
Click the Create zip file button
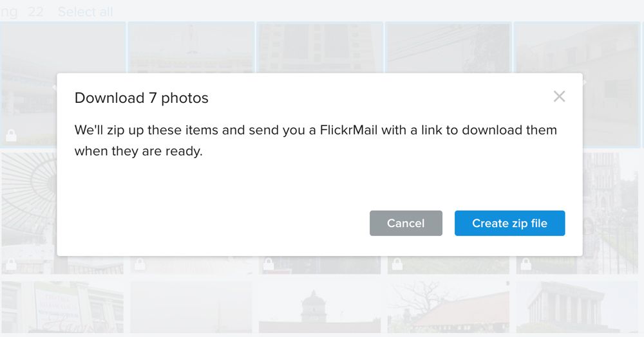tap(509, 223)
